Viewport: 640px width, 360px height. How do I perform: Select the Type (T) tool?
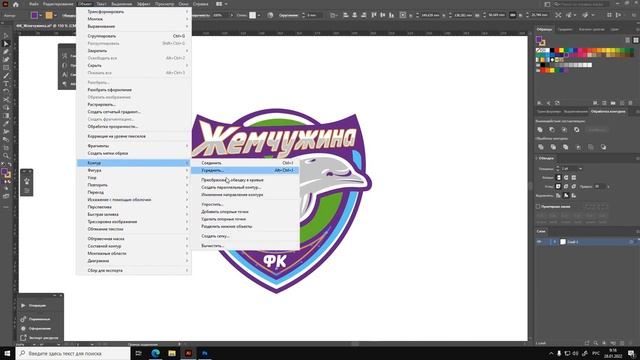(x=6, y=84)
